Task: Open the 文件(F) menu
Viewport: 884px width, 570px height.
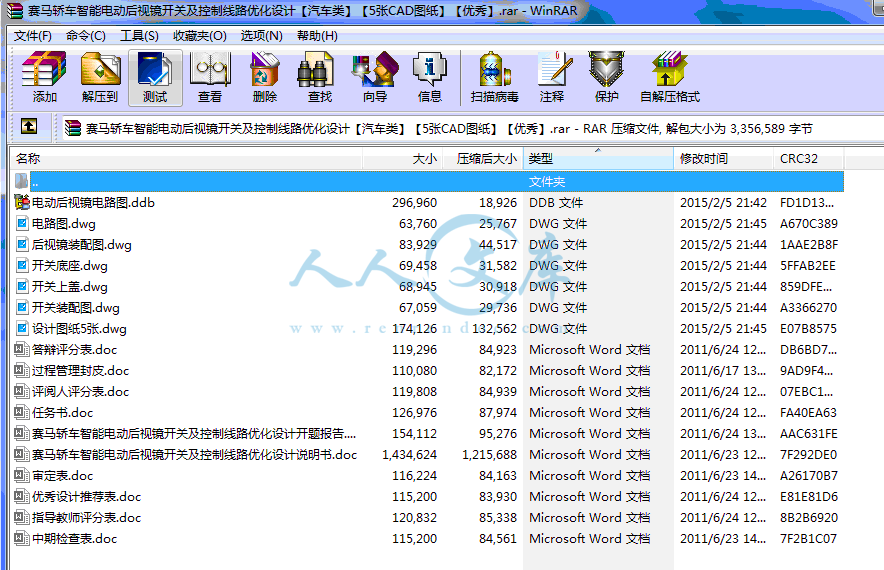Action: (x=33, y=36)
